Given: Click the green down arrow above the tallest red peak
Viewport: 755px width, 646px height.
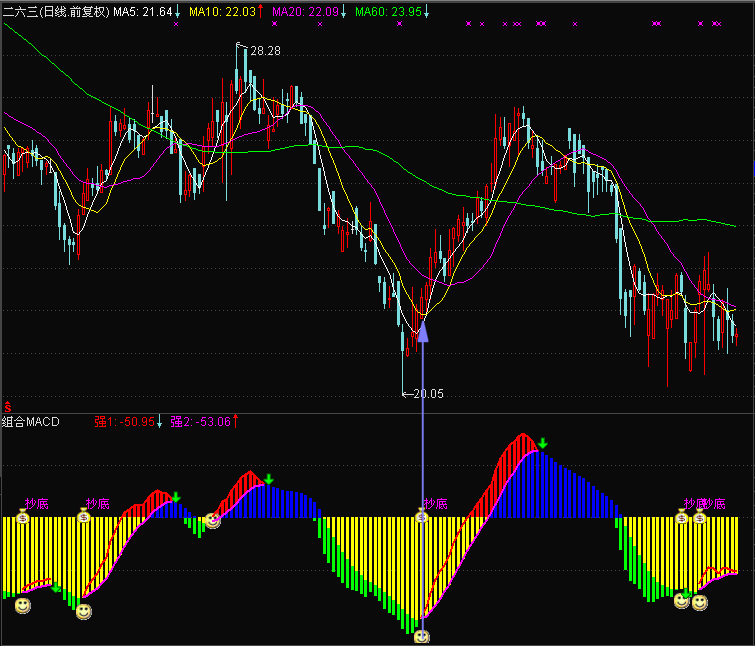Looking at the screenshot, I should point(542,443).
